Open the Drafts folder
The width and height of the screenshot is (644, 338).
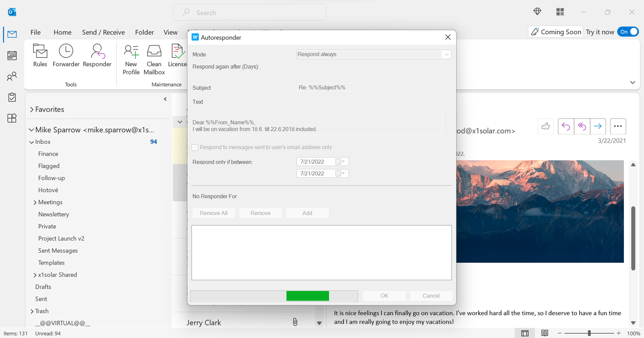click(x=43, y=287)
